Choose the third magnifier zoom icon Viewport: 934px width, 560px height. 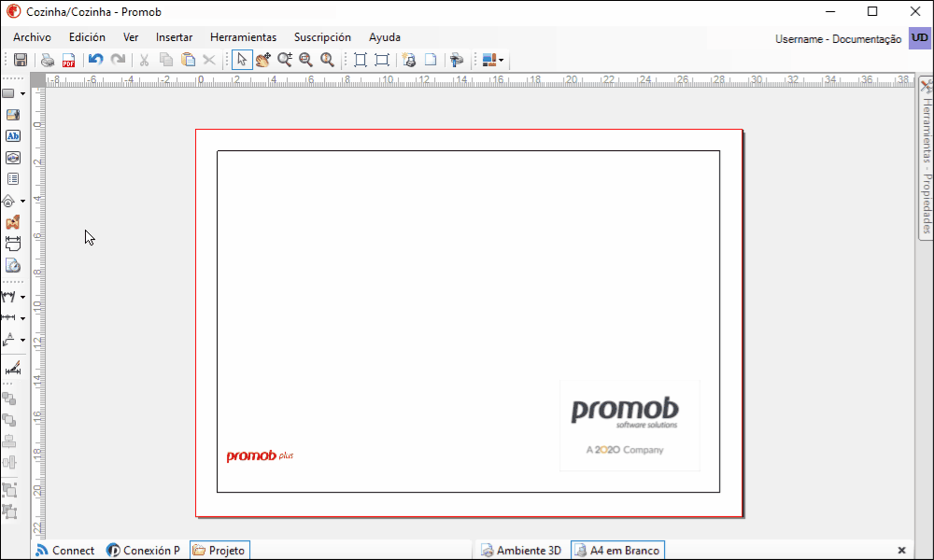tap(327, 60)
